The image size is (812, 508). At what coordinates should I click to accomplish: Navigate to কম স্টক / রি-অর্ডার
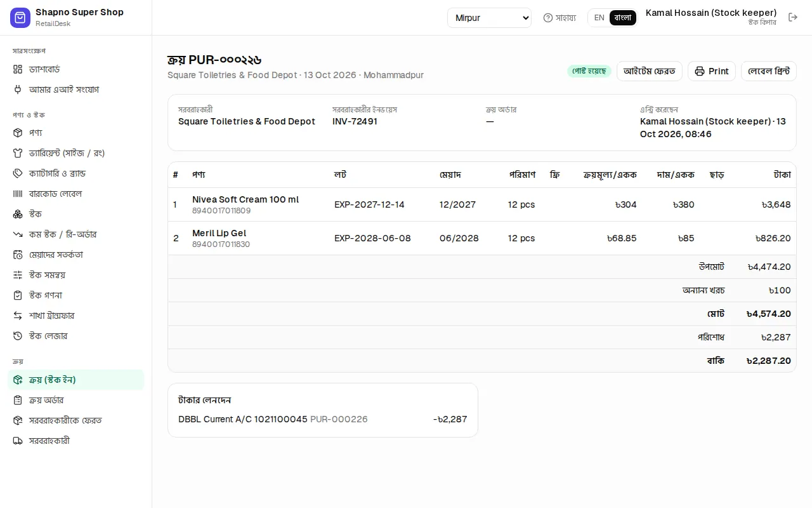(x=76, y=234)
